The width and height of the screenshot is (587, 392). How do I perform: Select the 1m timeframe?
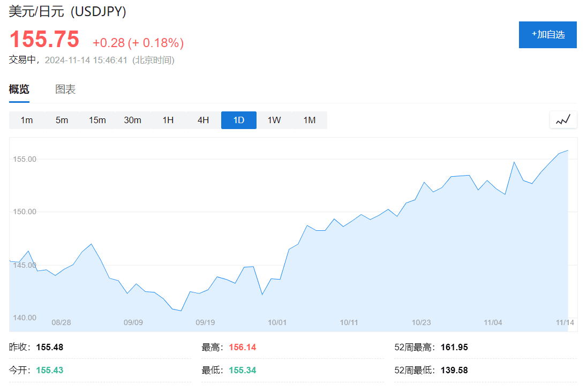(x=27, y=120)
